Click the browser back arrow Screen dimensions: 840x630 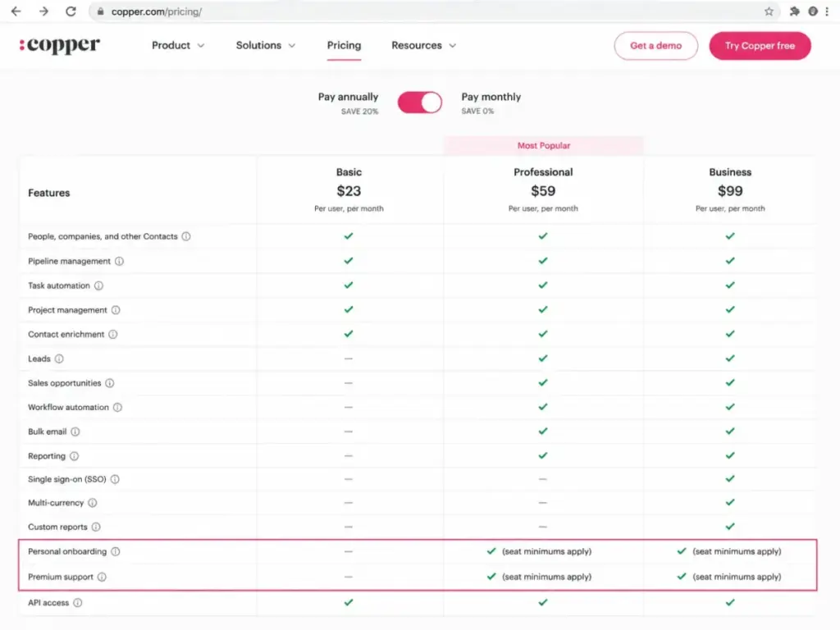[16, 11]
